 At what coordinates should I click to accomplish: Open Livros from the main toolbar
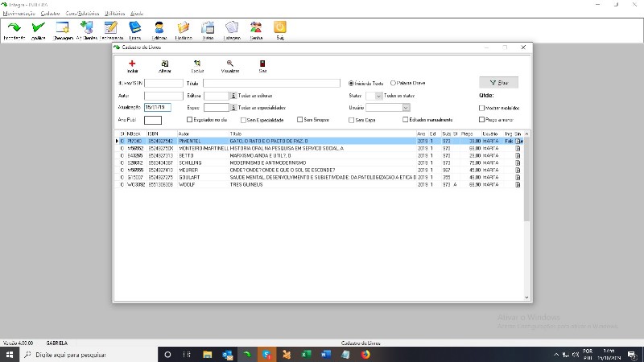click(134, 29)
